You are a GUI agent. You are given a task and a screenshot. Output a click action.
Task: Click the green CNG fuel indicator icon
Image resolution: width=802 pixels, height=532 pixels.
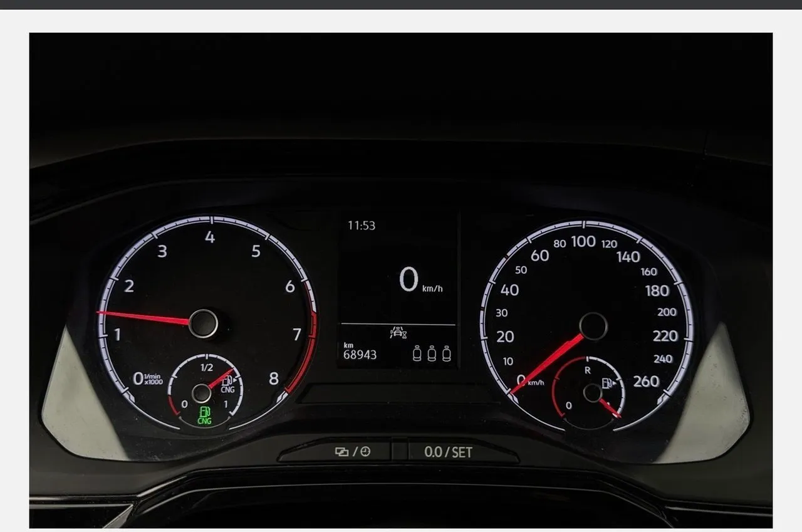(x=205, y=415)
